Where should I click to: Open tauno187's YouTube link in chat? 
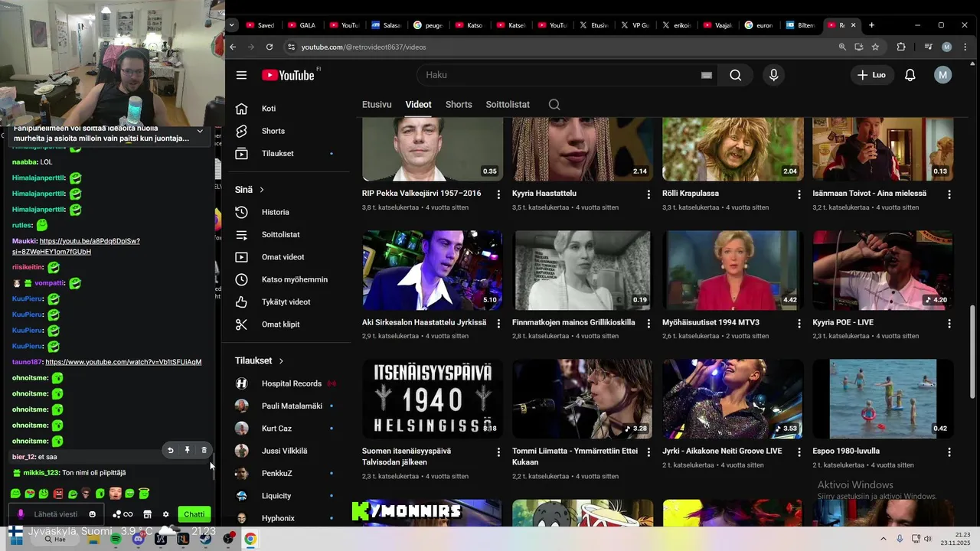(123, 362)
